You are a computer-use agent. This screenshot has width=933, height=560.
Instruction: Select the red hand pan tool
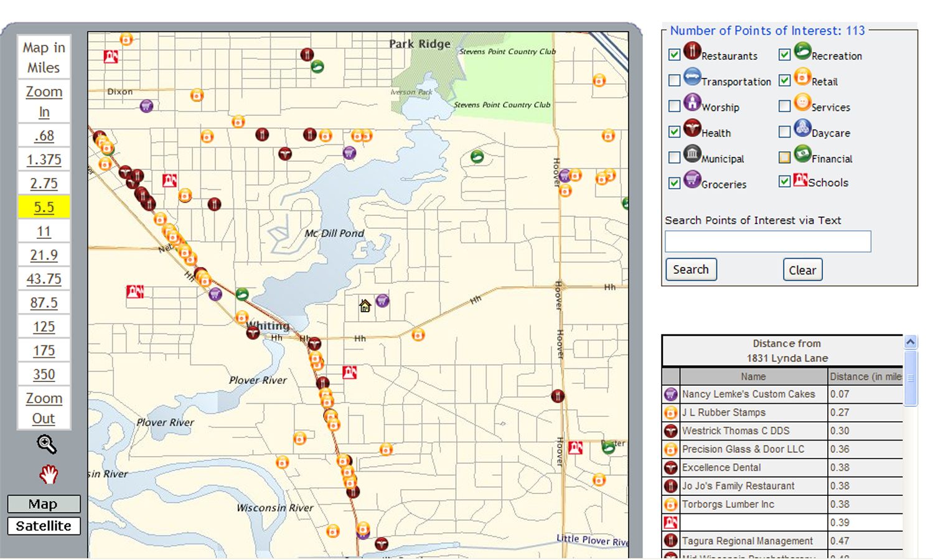click(x=49, y=474)
